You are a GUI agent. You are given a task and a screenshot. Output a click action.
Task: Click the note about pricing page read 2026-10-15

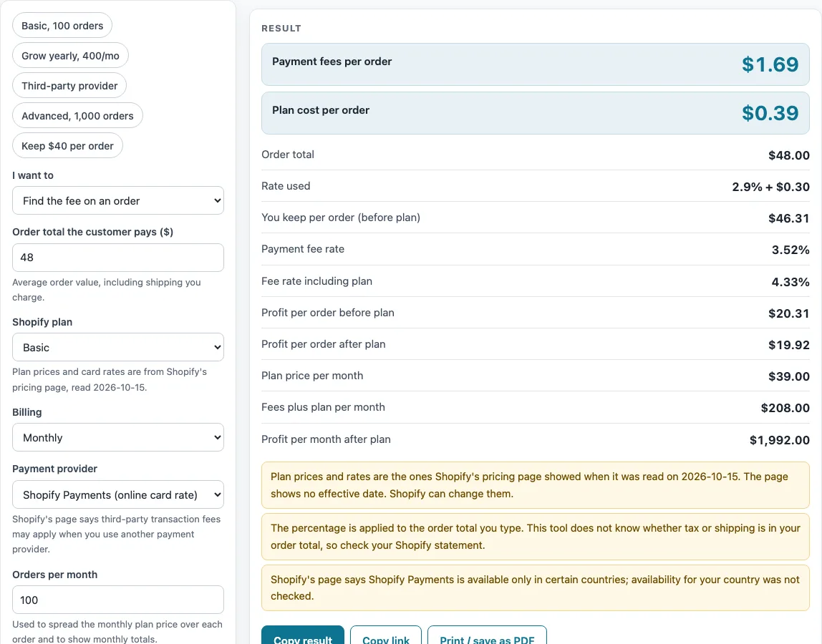tap(536, 485)
